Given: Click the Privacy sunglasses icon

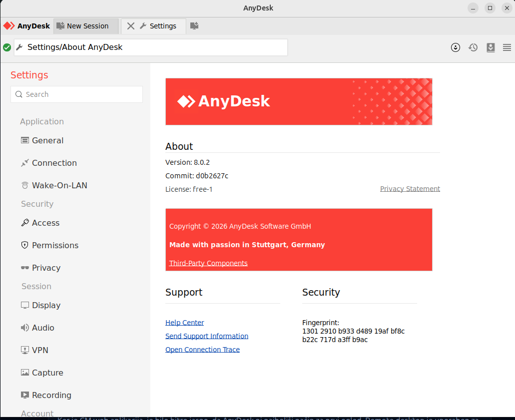Looking at the screenshot, I should pos(24,268).
